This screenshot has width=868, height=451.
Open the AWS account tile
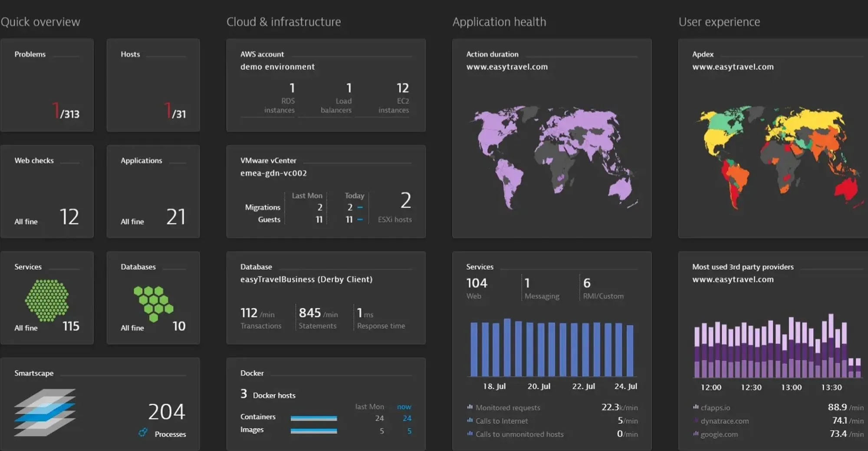326,85
